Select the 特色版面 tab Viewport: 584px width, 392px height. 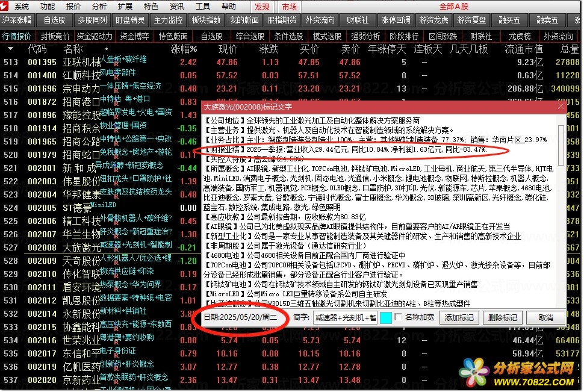(x=173, y=36)
